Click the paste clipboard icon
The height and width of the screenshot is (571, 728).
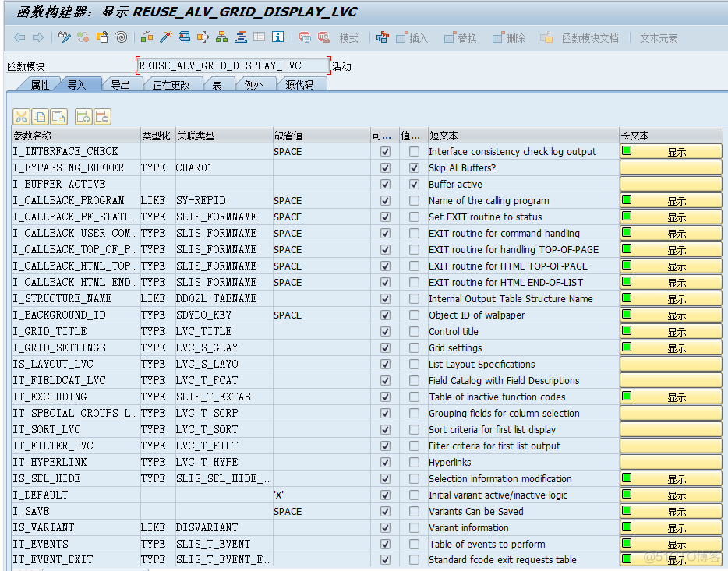tap(59, 116)
